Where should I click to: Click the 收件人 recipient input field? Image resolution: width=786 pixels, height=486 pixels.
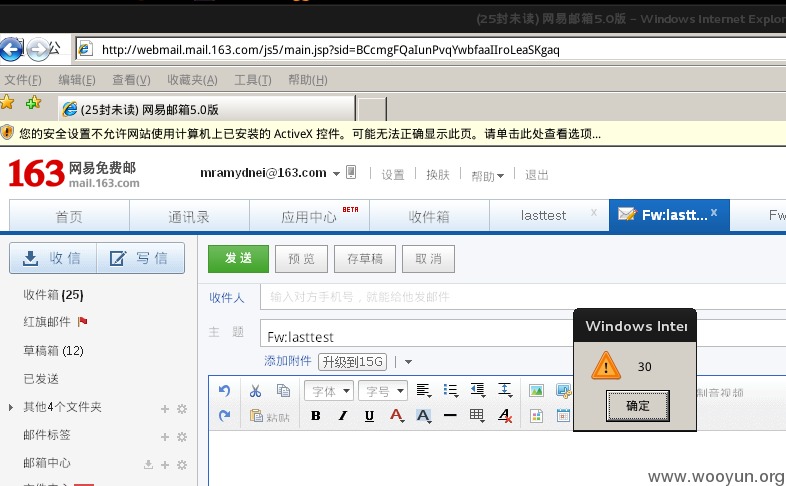pyautogui.click(x=523, y=297)
